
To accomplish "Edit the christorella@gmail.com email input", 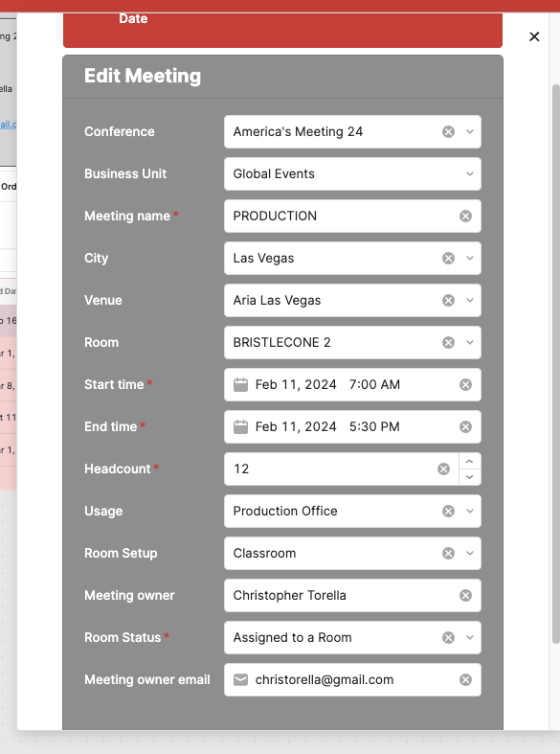I will pyautogui.click(x=352, y=680).
